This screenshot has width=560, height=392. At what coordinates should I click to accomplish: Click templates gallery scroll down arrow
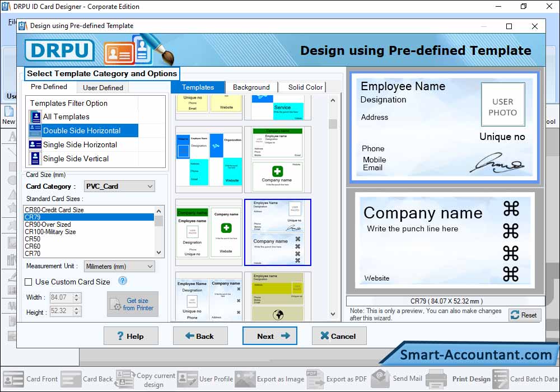333,314
